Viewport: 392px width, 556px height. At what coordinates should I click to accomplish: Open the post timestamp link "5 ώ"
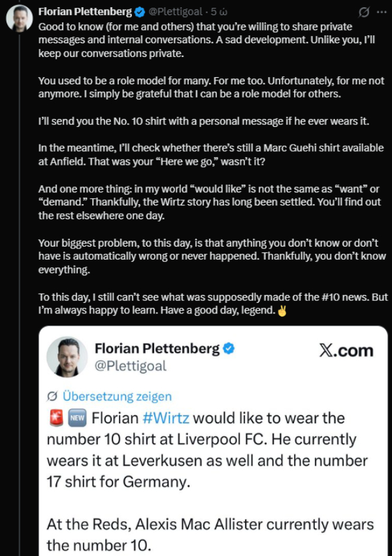[x=219, y=12]
